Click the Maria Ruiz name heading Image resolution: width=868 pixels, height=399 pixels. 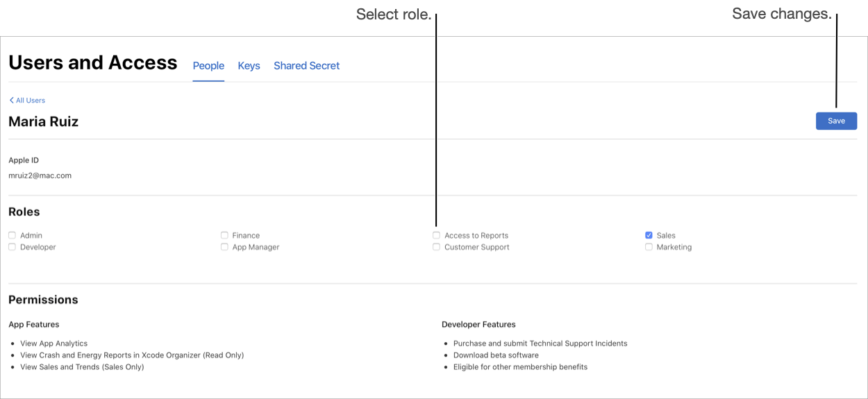[43, 121]
